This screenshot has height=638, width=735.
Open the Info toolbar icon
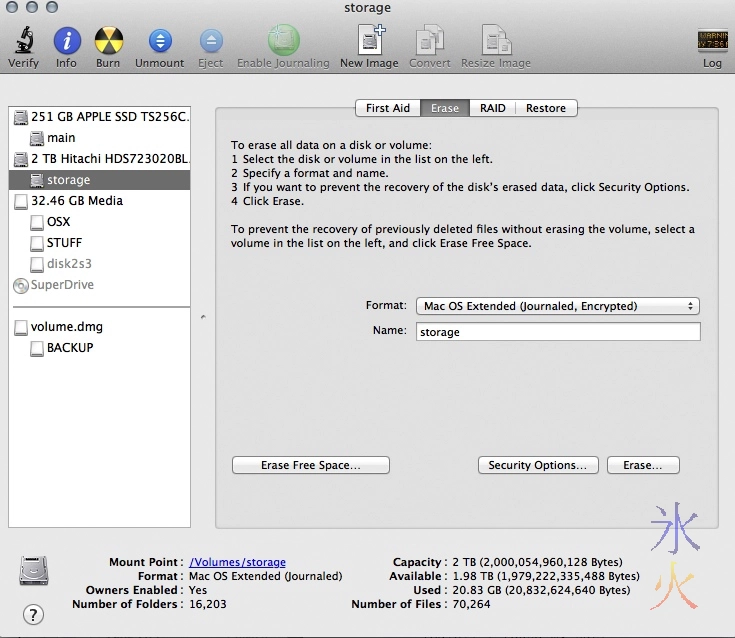[66, 41]
